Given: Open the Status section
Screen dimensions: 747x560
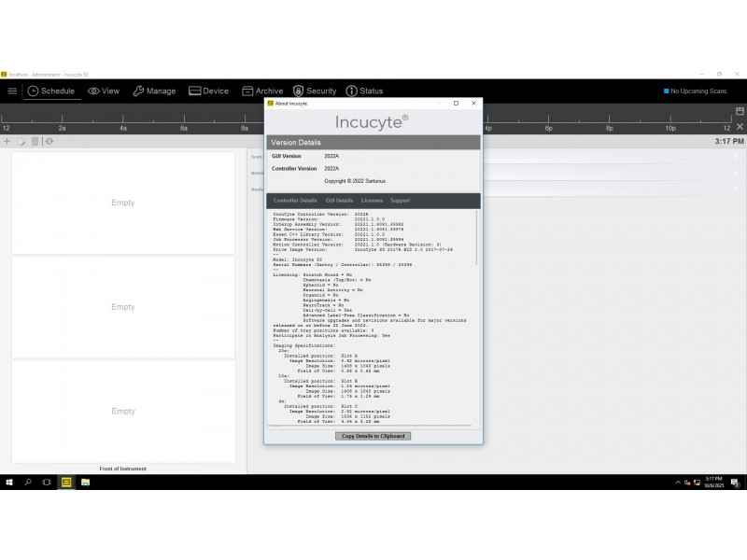Looking at the screenshot, I should coord(364,91).
